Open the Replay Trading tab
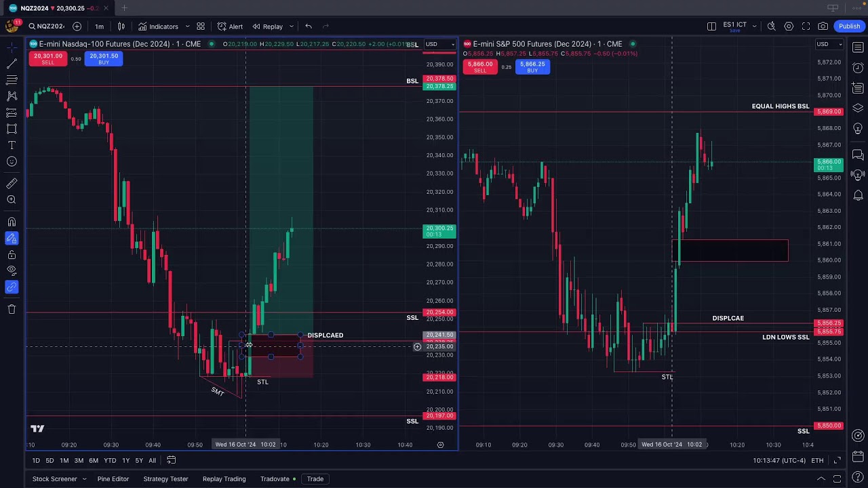The image size is (868, 488). (x=224, y=479)
